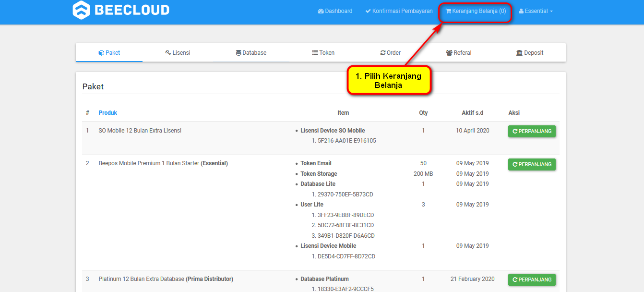Viewport: 644px width, 292px height.
Task: Click the 200 MB quantity value
Action: pyautogui.click(x=423, y=174)
